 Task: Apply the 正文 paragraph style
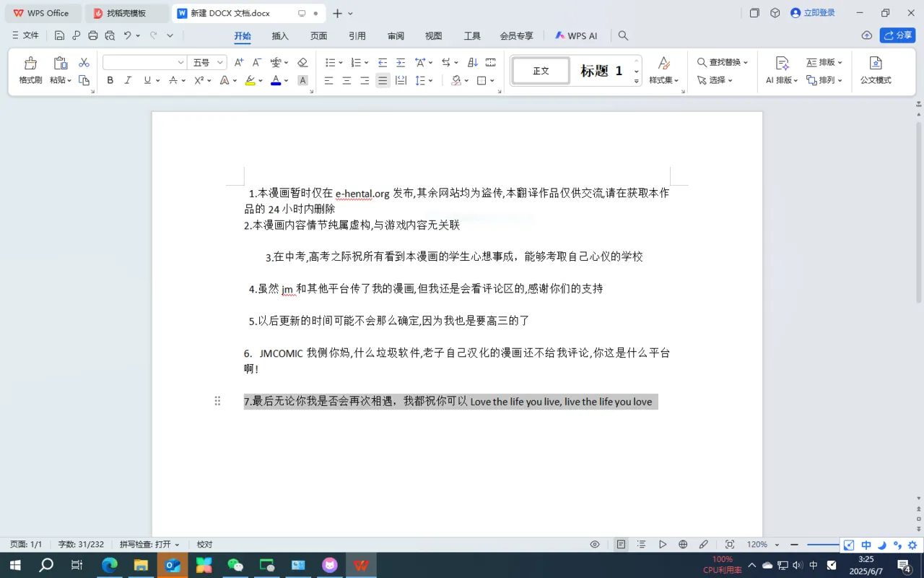click(540, 70)
